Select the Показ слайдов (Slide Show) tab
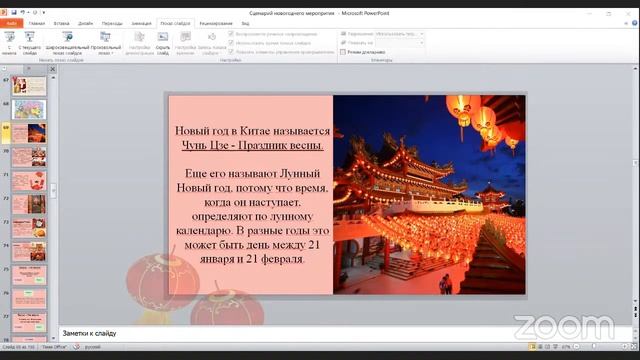The image size is (640, 360). point(175,23)
